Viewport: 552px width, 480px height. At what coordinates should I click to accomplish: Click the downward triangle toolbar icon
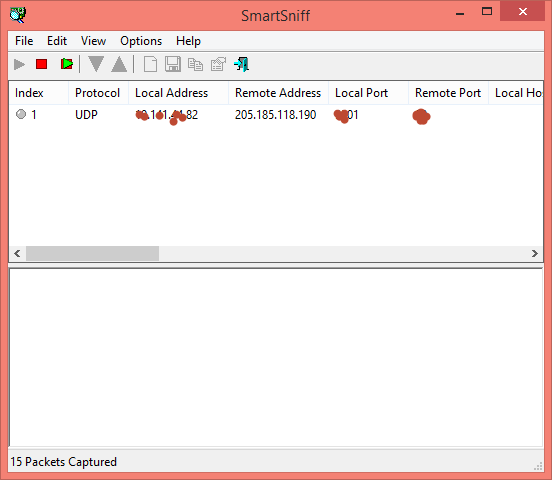[x=96, y=64]
